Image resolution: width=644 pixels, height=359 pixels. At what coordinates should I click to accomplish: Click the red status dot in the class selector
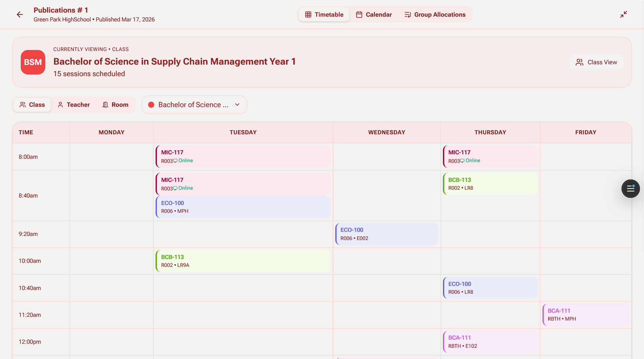[x=152, y=105]
